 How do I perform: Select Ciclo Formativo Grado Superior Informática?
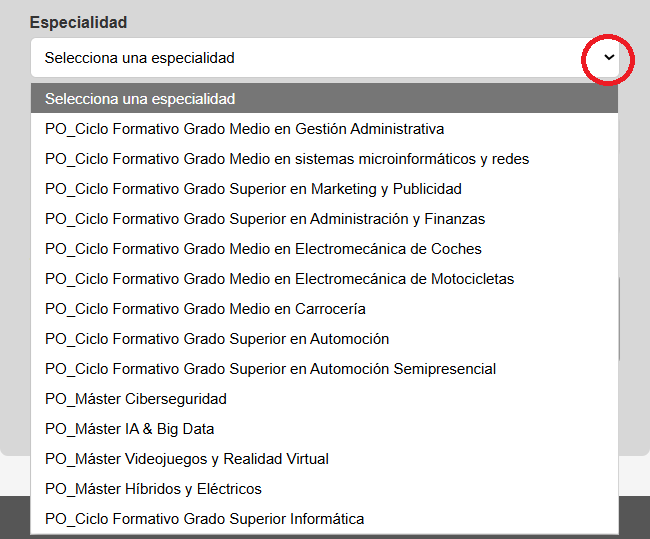coord(205,519)
